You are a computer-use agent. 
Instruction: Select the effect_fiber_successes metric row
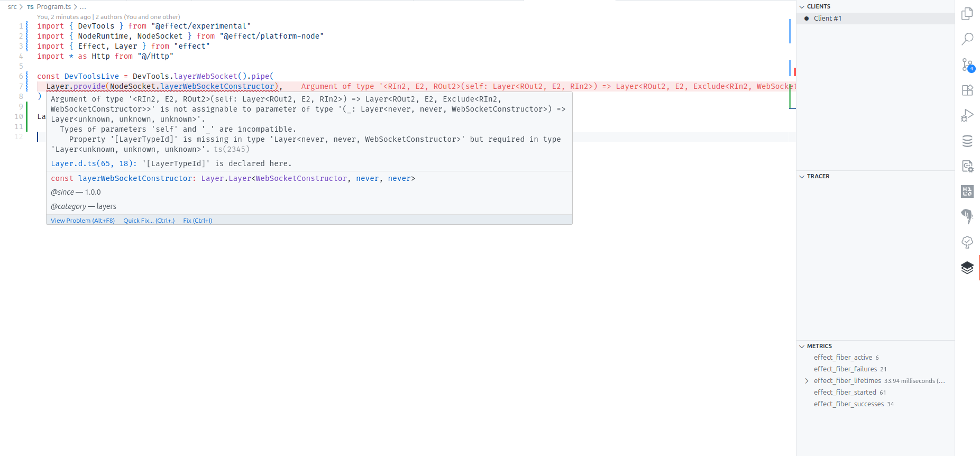click(875, 404)
